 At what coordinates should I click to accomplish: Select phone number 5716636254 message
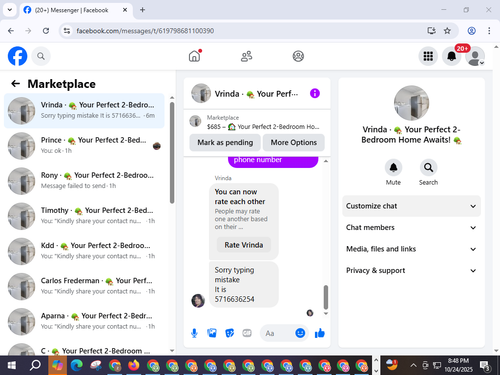234,299
